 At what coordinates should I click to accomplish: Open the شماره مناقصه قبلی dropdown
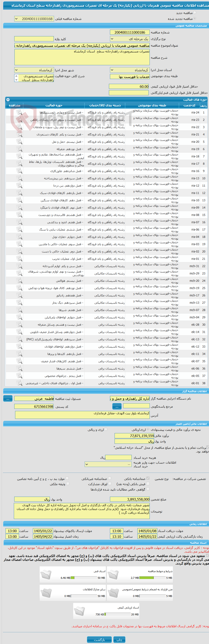34,19
